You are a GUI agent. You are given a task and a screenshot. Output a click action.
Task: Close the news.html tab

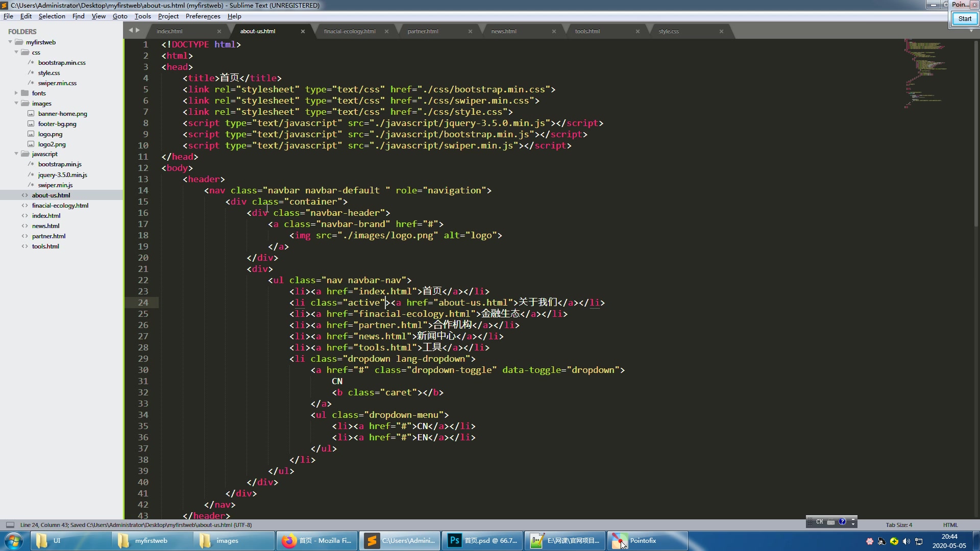click(554, 31)
